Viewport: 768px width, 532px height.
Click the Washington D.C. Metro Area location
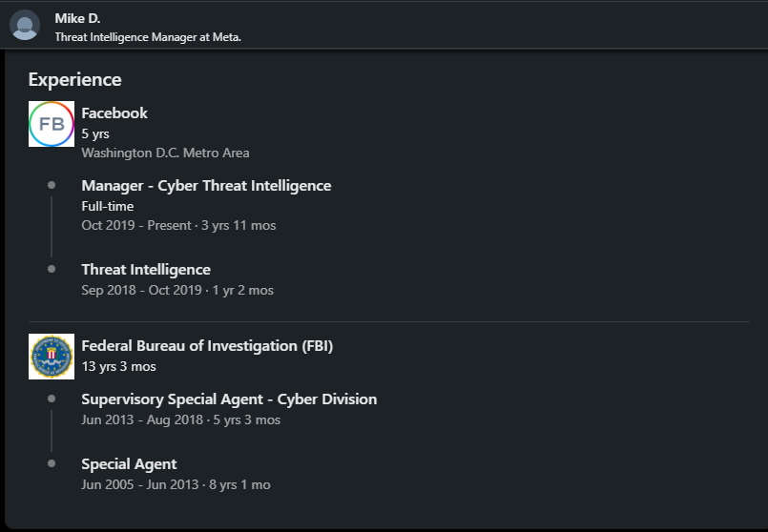pyautogui.click(x=165, y=153)
